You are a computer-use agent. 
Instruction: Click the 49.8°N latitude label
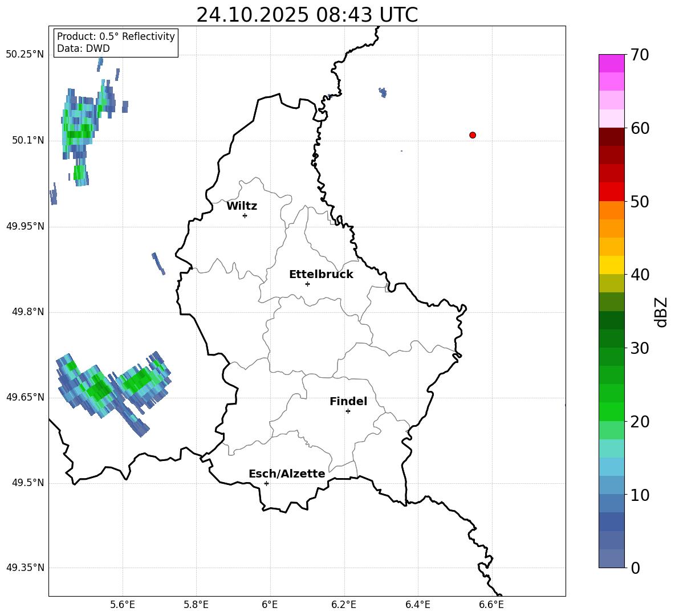(28, 312)
